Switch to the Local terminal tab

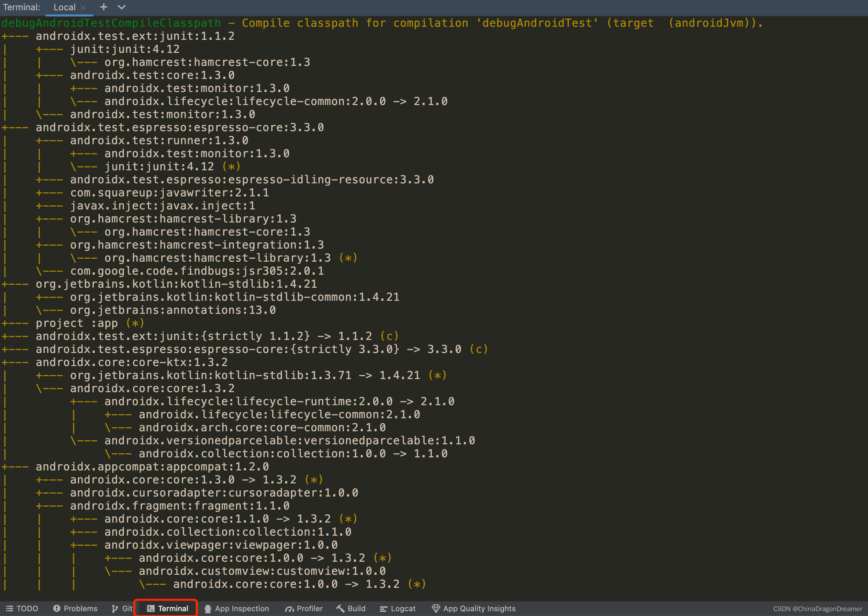tap(65, 7)
